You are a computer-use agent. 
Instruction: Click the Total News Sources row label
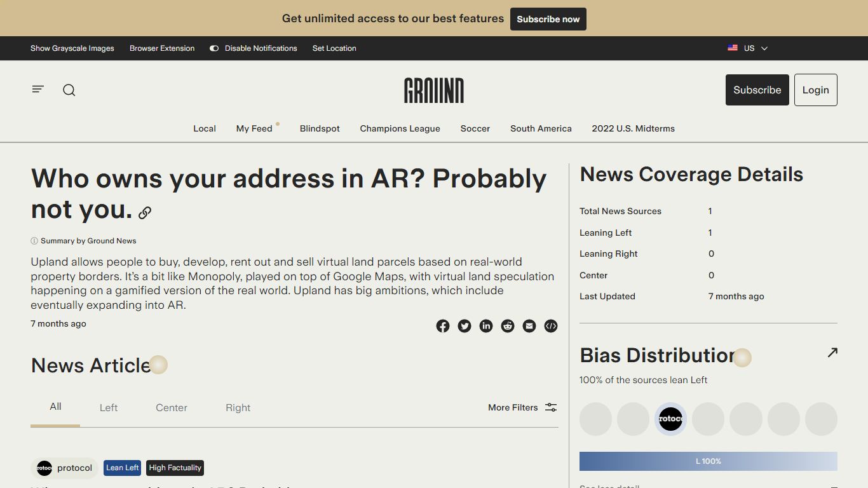click(x=620, y=211)
